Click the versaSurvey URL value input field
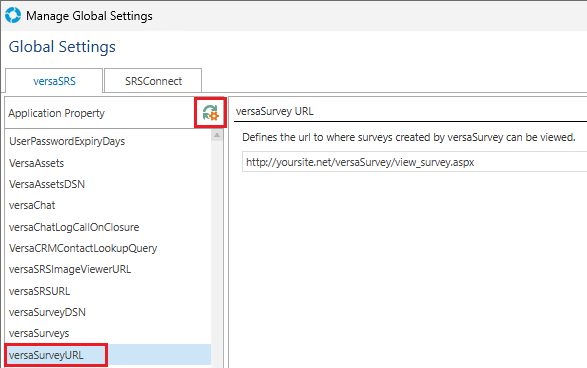Screen dimensions: 587x368 [414, 162]
